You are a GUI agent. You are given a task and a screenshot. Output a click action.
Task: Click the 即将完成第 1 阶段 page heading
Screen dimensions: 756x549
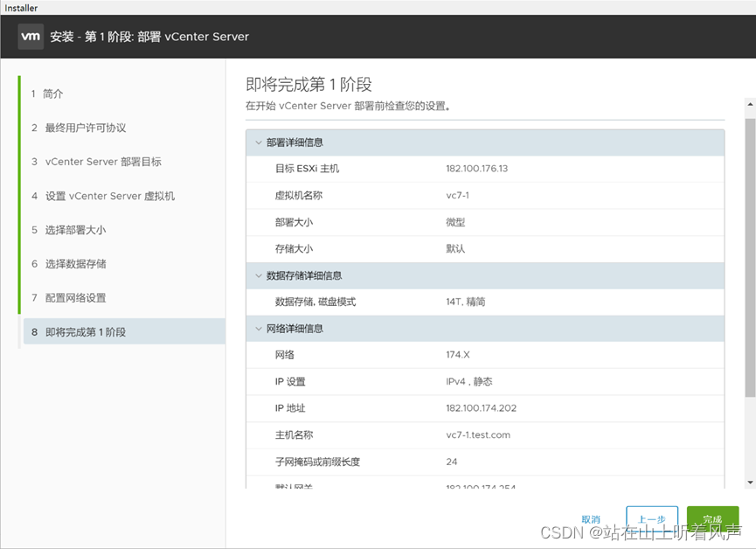click(x=309, y=85)
